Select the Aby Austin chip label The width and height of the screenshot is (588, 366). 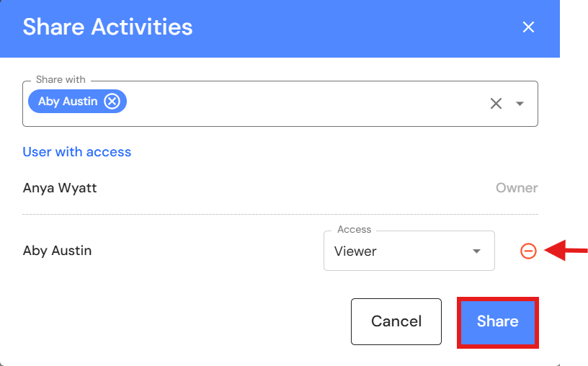[68, 102]
